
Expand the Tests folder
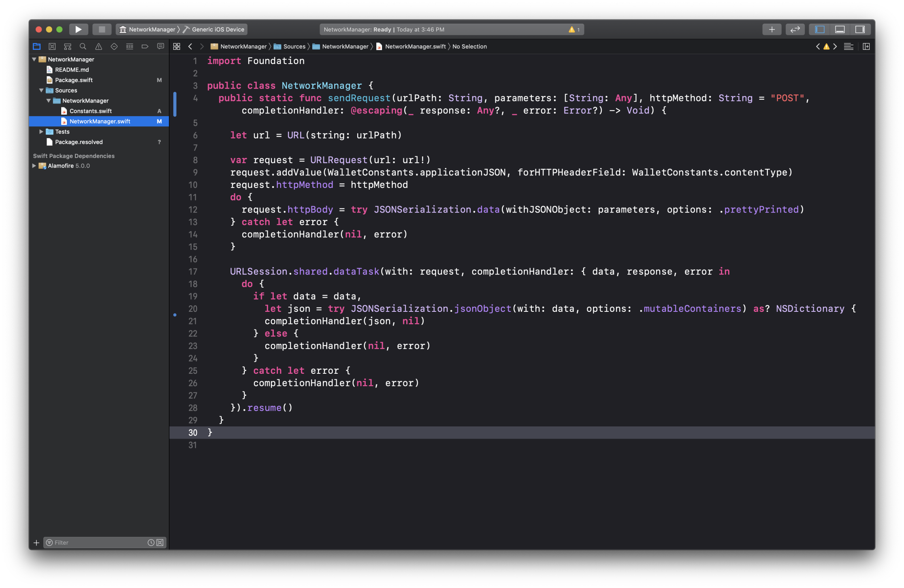click(41, 132)
